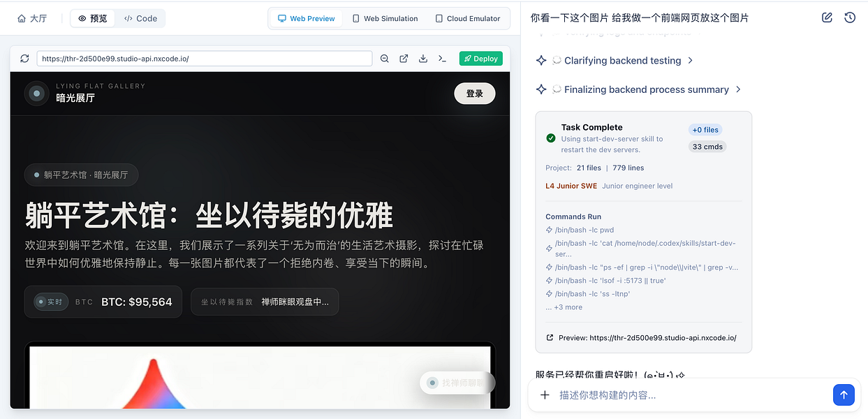
Task: Click the colorful artwork image thumbnail
Action: [260, 378]
